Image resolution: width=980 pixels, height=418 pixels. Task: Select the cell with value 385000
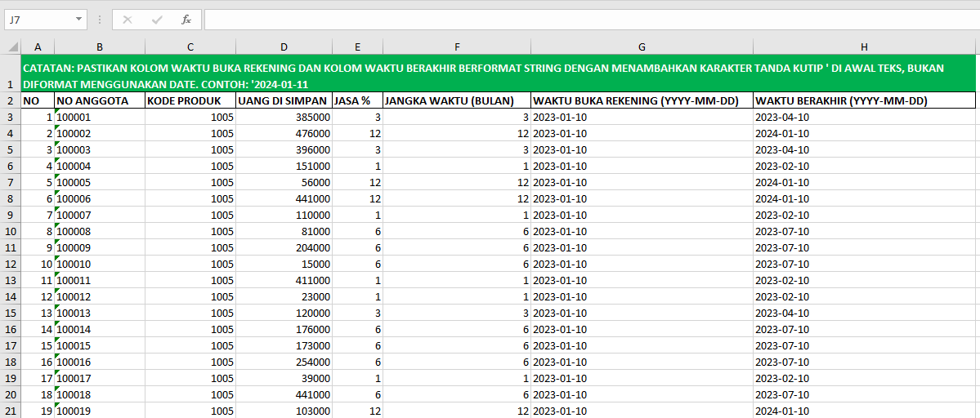pos(284,117)
